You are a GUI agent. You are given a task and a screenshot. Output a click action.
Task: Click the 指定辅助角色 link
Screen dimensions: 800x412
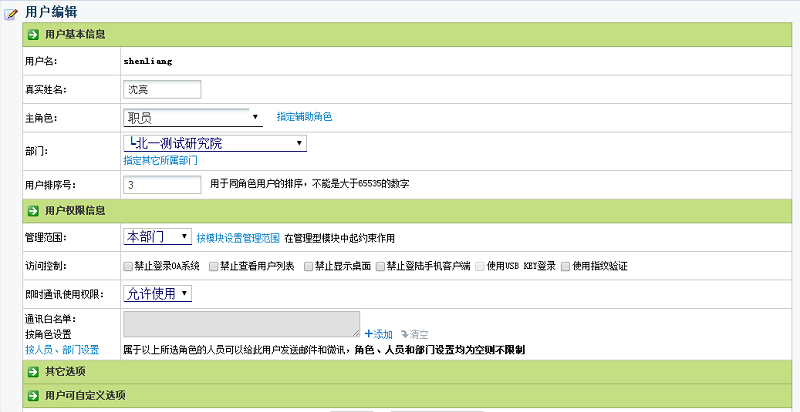pos(304,118)
